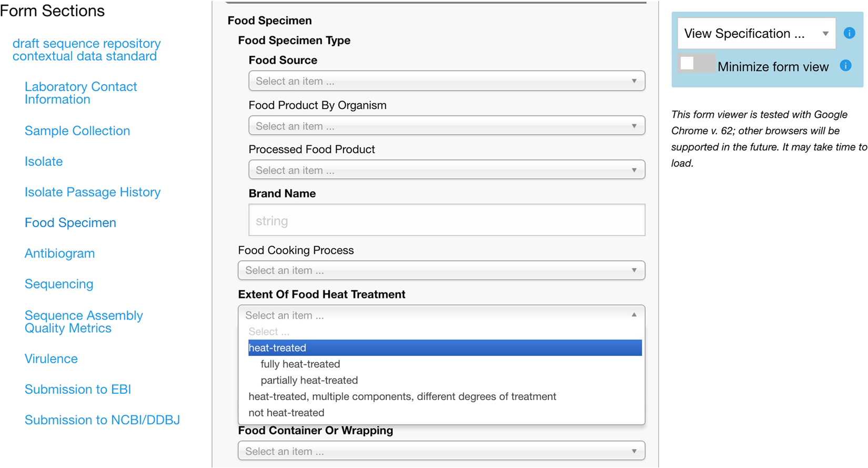Open the View Specification dropdown
Viewport: 868px width, 468px height.
pos(756,34)
